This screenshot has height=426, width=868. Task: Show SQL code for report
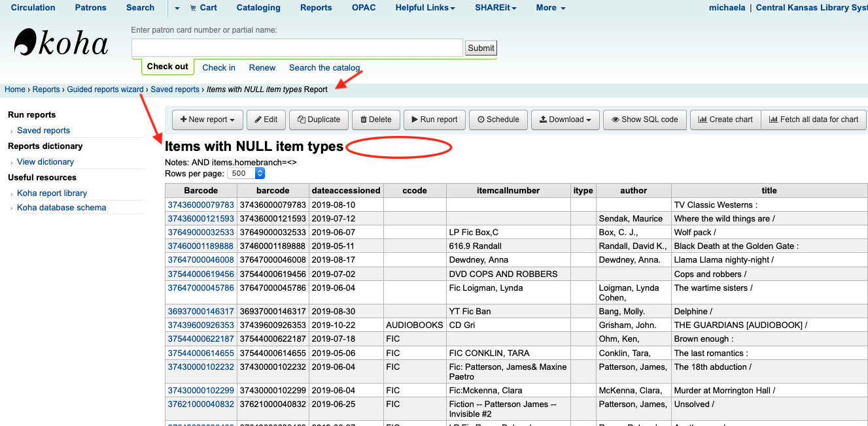click(x=644, y=120)
